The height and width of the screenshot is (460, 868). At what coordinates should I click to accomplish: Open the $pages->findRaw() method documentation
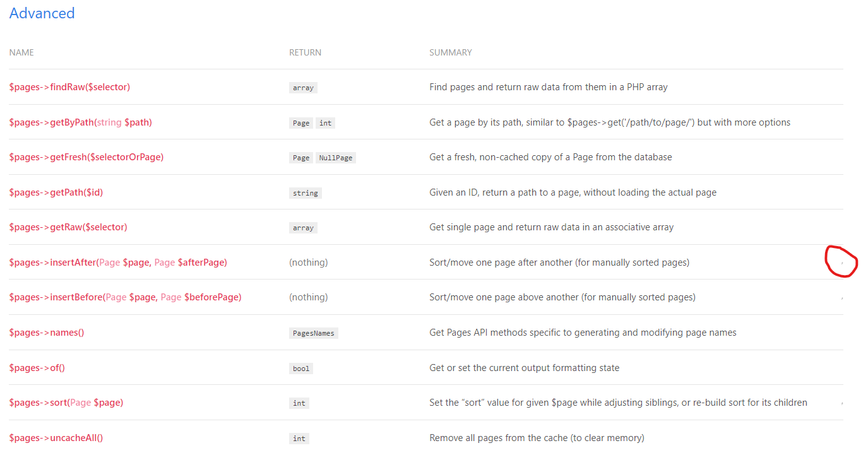[69, 86]
